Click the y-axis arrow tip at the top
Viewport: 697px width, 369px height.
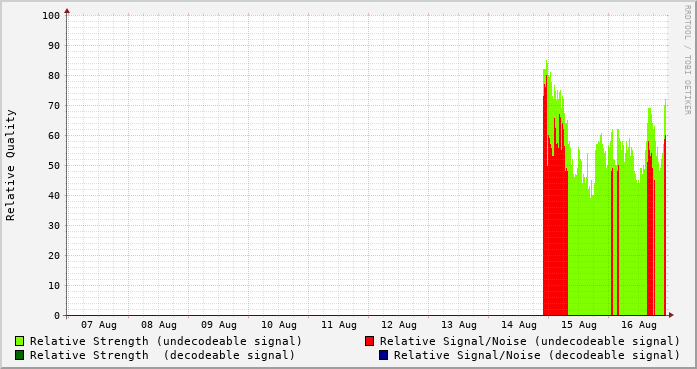click(67, 10)
